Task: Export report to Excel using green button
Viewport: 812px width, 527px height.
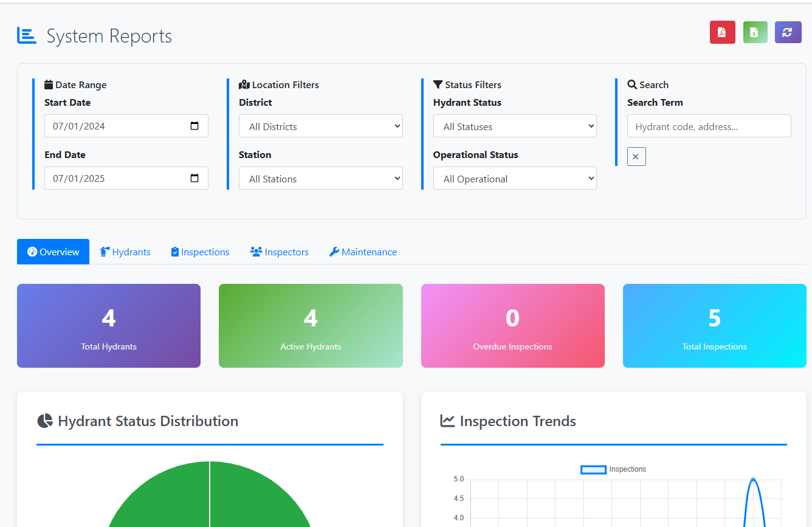Action: pyautogui.click(x=755, y=32)
